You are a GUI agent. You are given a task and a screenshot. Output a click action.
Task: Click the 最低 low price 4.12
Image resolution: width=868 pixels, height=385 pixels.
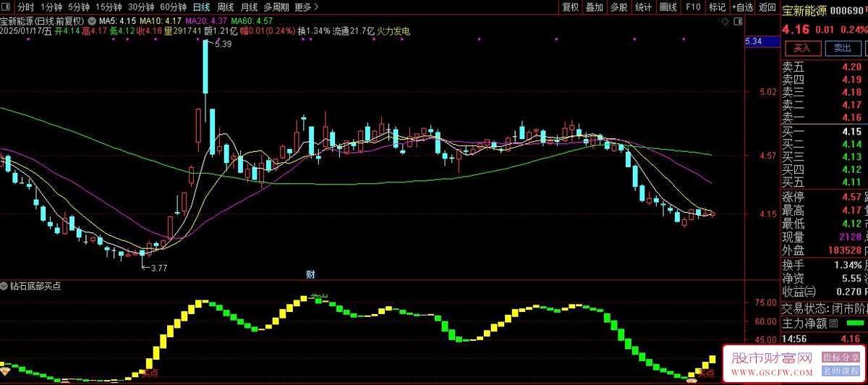[851, 224]
